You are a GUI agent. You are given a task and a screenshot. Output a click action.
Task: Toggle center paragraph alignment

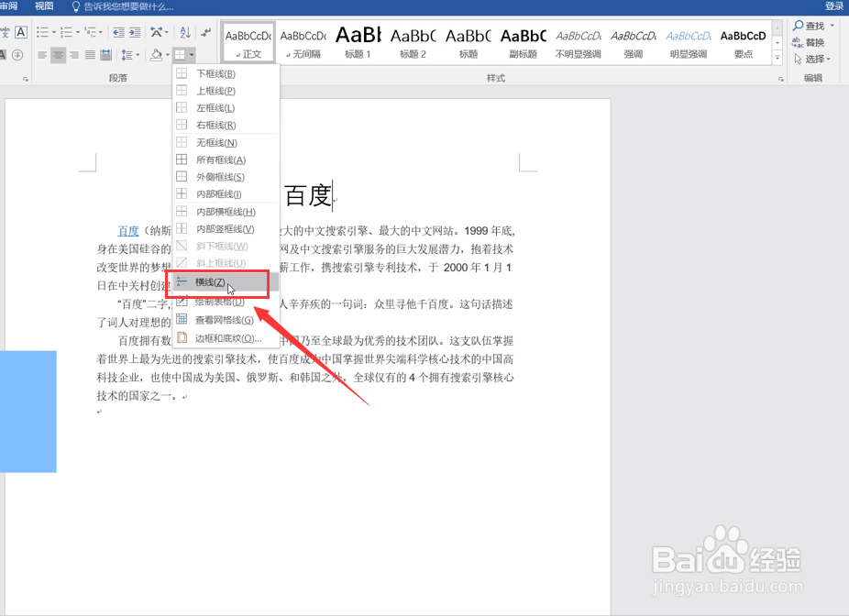pos(58,53)
